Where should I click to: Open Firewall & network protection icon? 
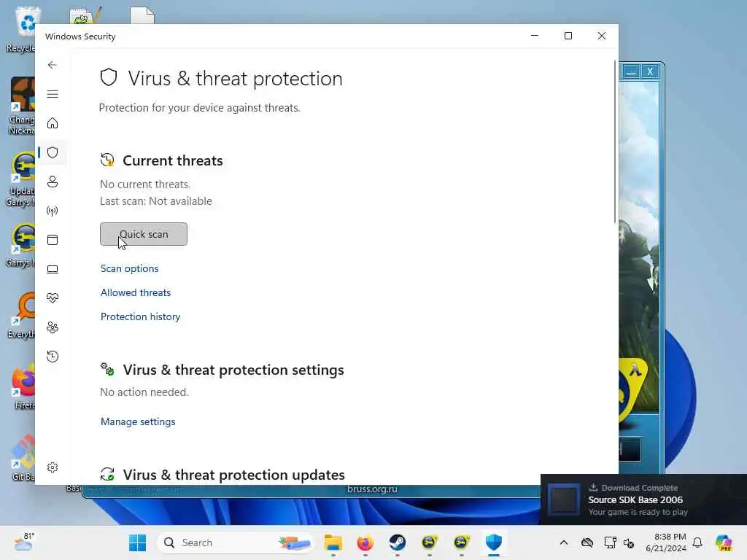tap(53, 211)
